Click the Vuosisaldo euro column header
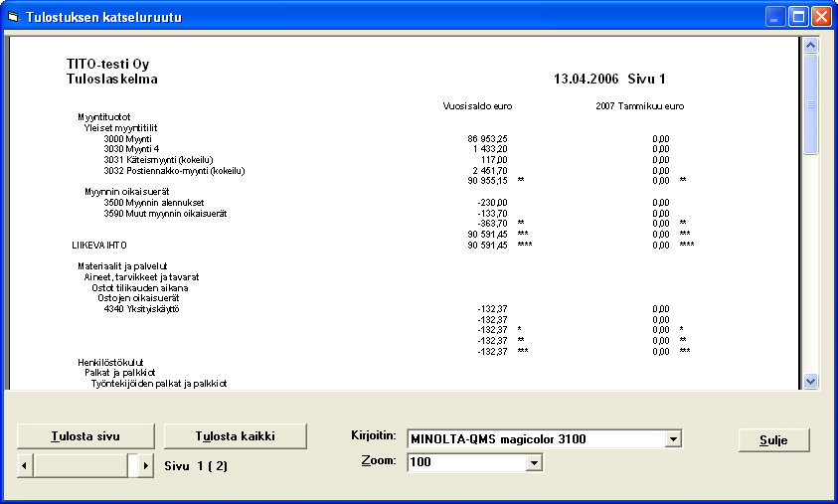838x504 pixels. (477, 105)
